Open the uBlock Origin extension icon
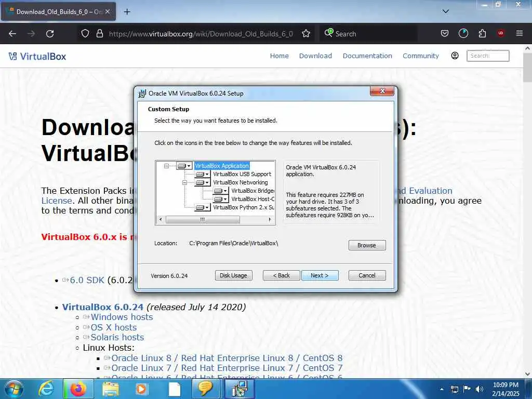Image resolution: width=532 pixels, height=399 pixels. [x=501, y=34]
